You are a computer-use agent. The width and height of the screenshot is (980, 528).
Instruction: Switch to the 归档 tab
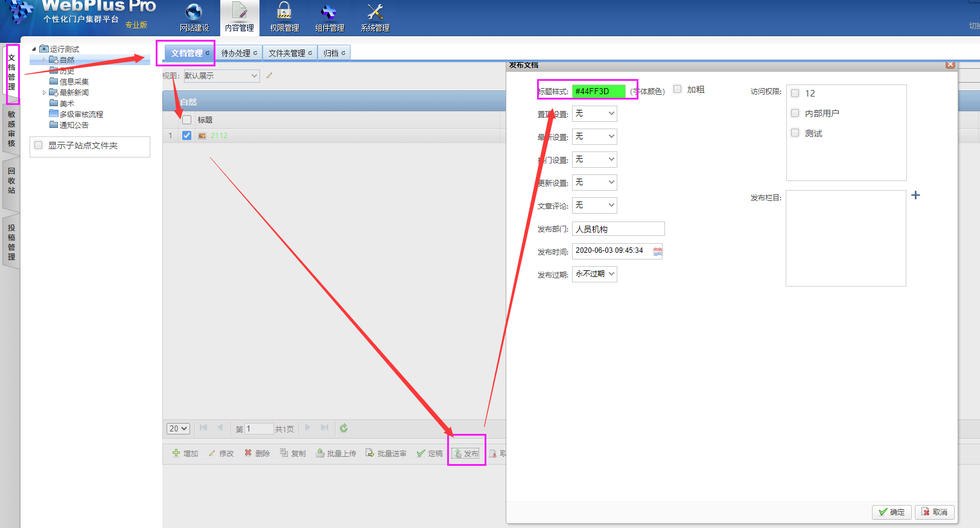(334, 53)
